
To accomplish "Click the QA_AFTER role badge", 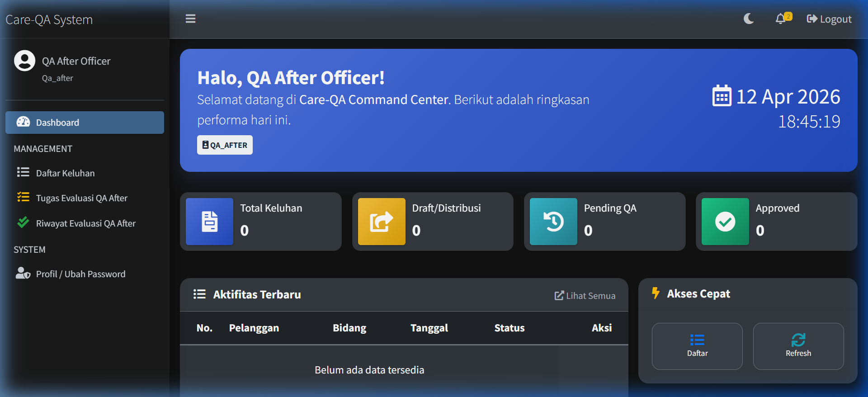I will [x=225, y=145].
